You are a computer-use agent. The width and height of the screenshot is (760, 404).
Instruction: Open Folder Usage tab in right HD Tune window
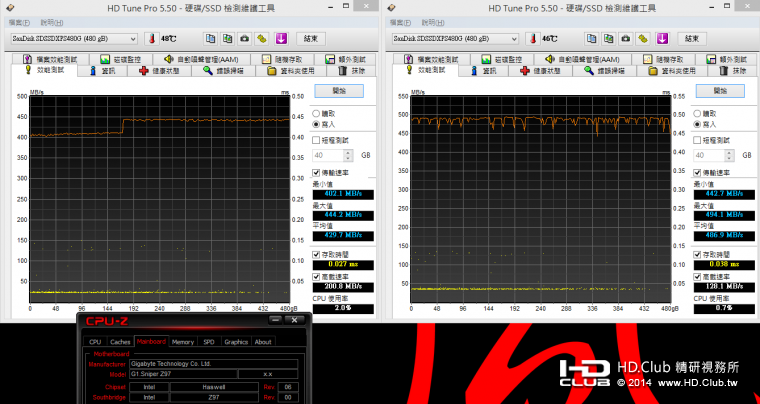pyautogui.click(x=672, y=71)
